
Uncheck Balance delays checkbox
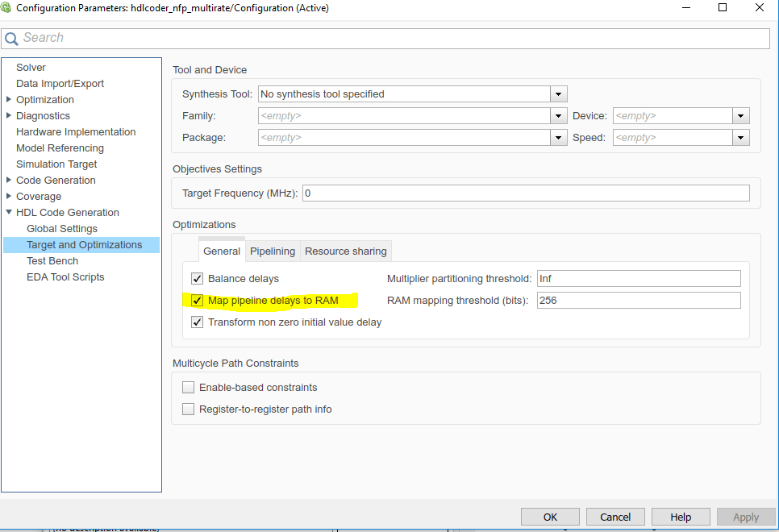[x=198, y=279]
